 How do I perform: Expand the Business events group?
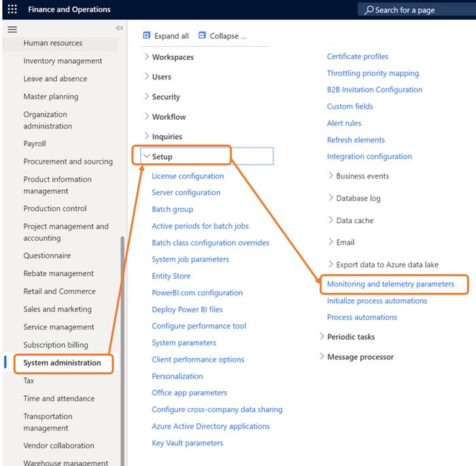point(330,176)
